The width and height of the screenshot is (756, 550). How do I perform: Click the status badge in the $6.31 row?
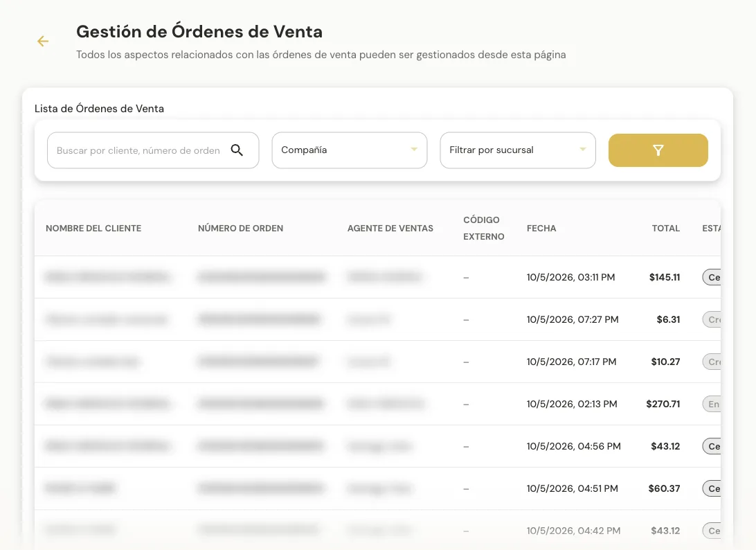coord(712,319)
